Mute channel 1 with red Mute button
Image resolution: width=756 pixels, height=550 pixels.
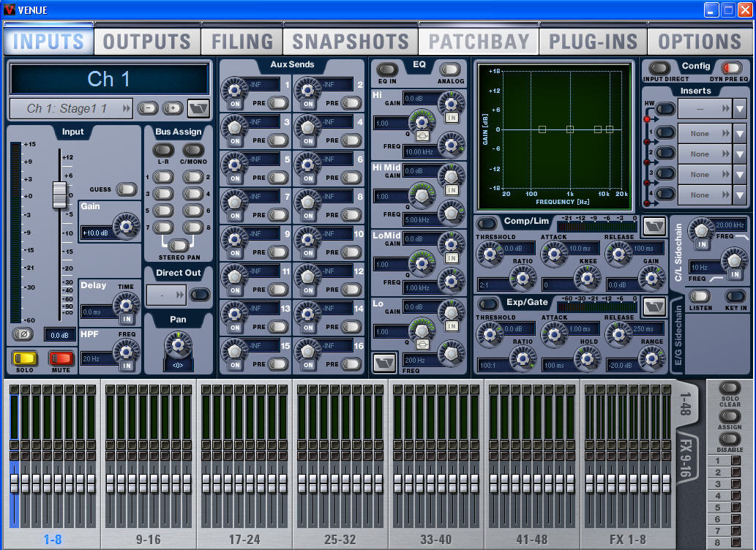61,358
